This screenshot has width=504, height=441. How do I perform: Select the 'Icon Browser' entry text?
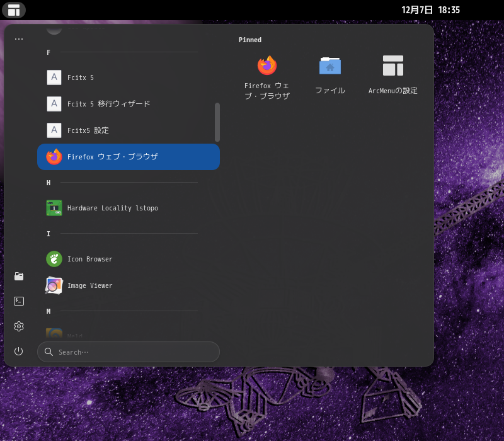[90, 259]
